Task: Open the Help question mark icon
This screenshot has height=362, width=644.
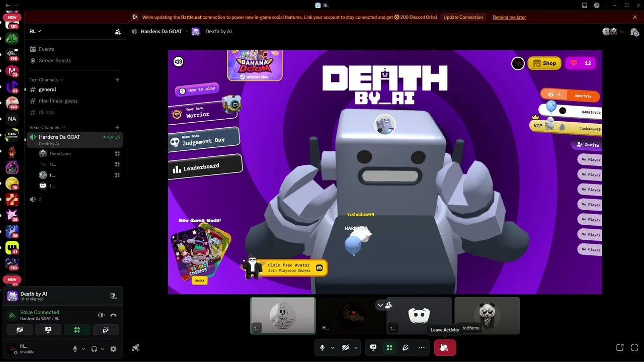Action: point(597,6)
